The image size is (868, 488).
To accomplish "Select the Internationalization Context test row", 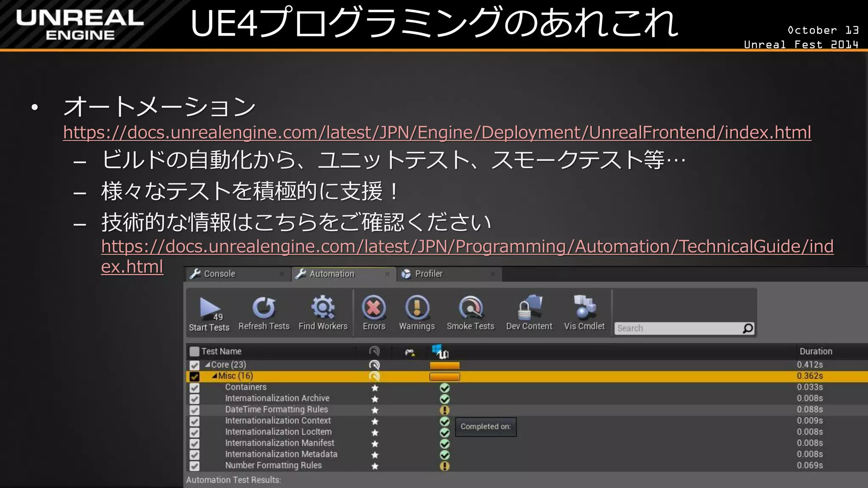I will pyautogui.click(x=527, y=421).
